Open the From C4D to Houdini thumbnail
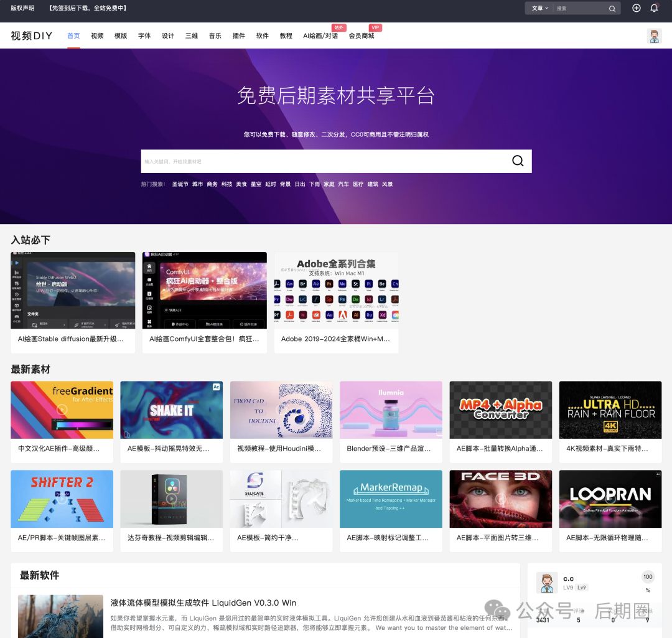672x638 pixels. point(281,410)
